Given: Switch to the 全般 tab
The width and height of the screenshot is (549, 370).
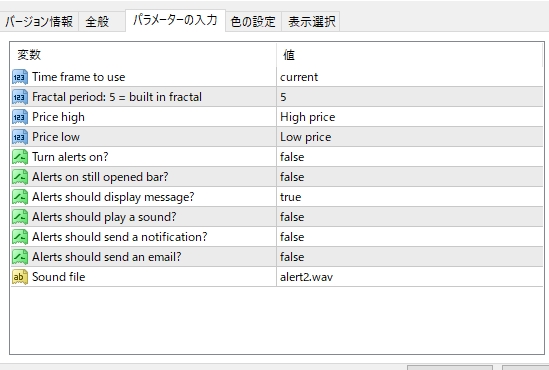Looking at the screenshot, I should pos(102,22).
